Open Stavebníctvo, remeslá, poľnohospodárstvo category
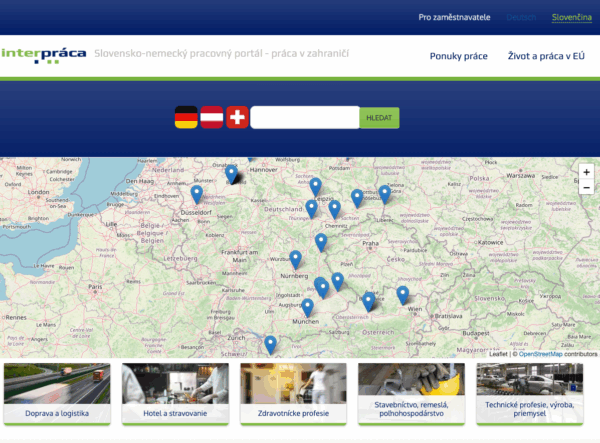 (x=411, y=394)
